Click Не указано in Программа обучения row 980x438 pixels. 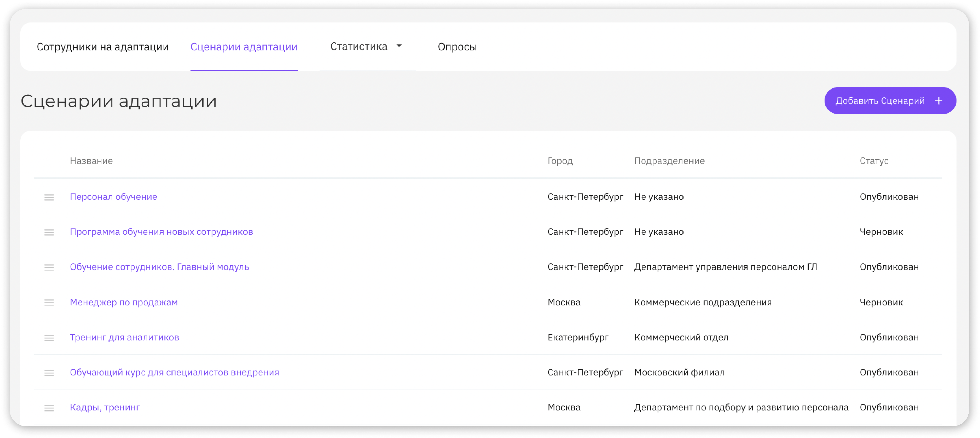point(659,232)
